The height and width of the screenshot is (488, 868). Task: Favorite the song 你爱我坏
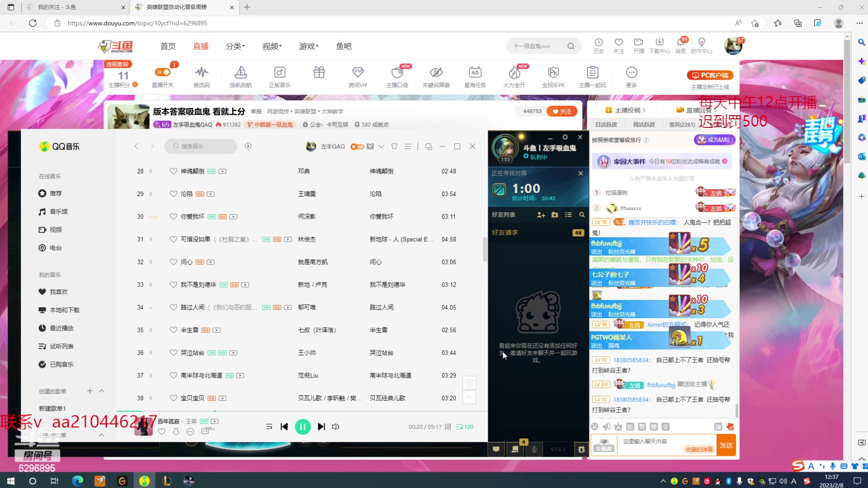[173, 216]
